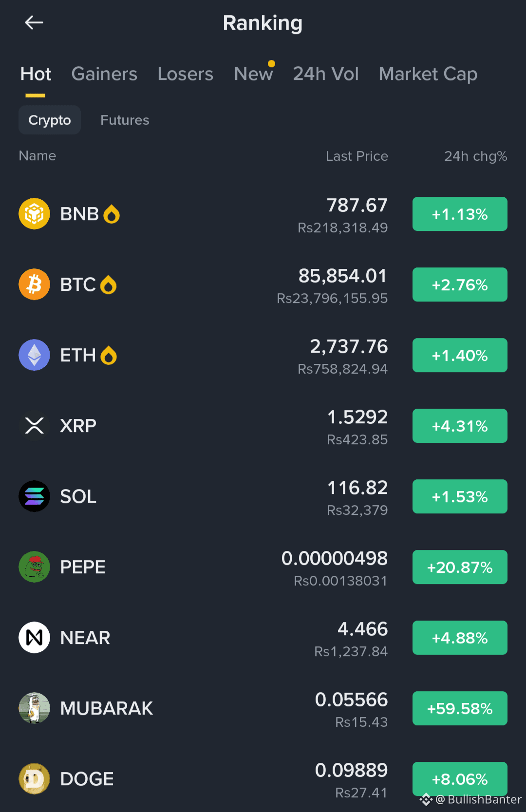Tap the Ethereum diamond icon

pyautogui.click(x=34, y=355)
